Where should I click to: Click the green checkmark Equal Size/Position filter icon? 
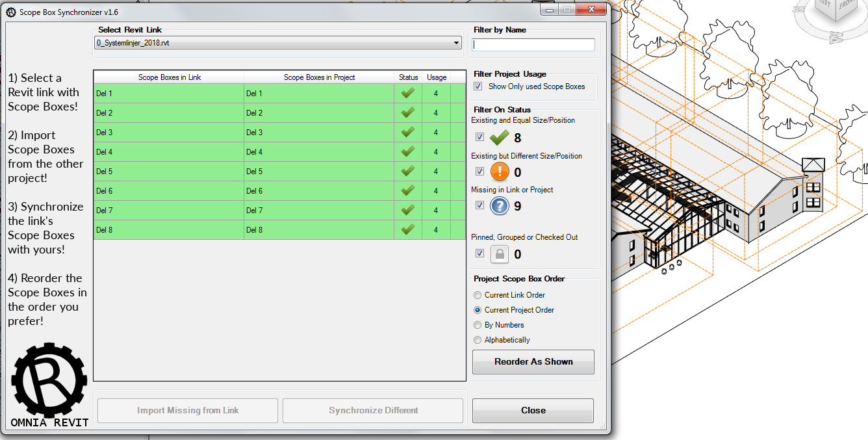498,137
